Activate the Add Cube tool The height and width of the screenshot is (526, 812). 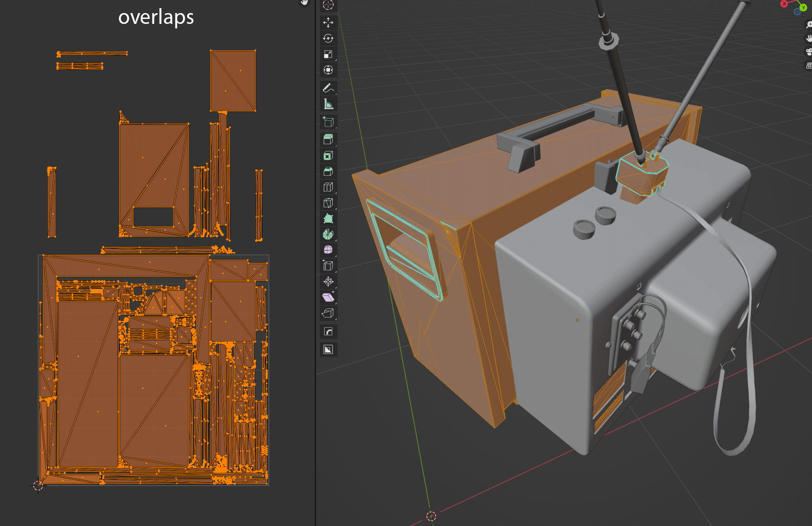point(328,122)
